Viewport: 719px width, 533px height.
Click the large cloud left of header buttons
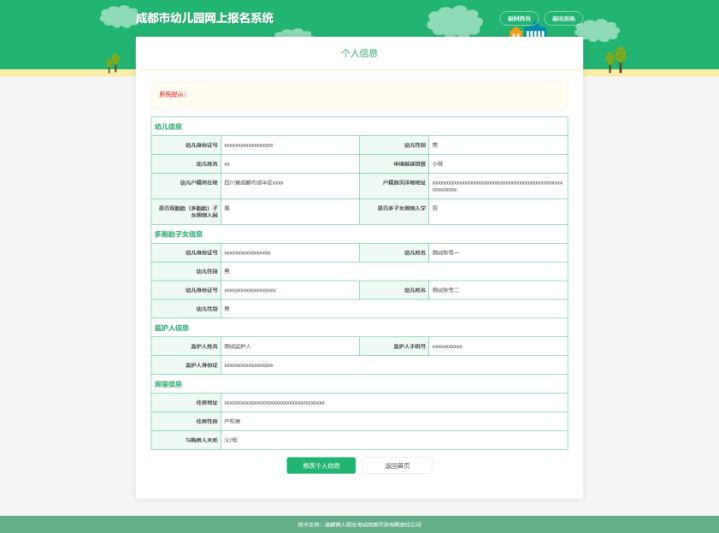(x=454, y=21)
